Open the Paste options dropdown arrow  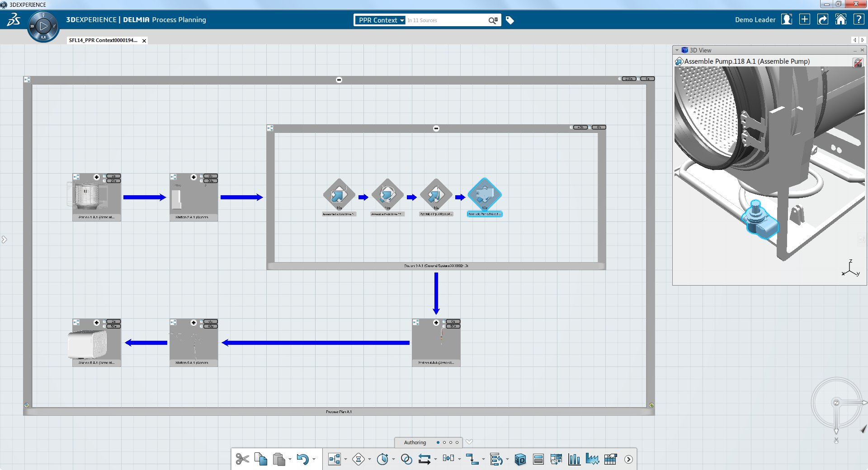(x=290, y=460)
